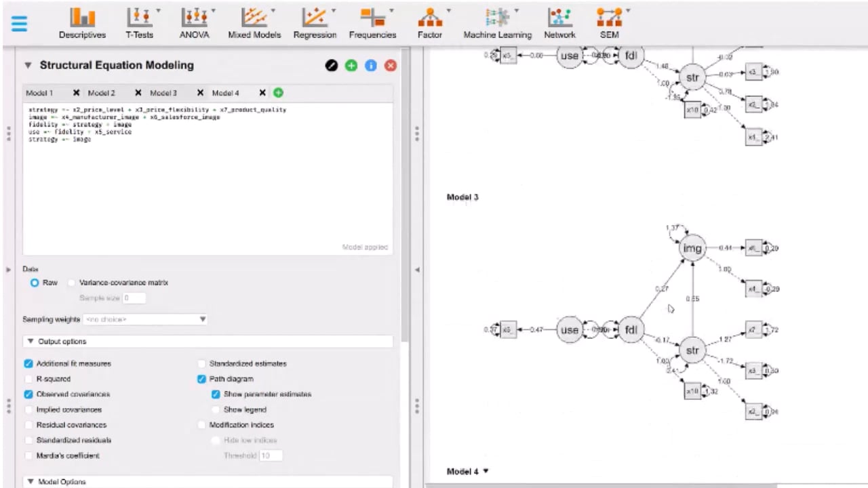Switch to the Model 2 tab

point(101,93)
